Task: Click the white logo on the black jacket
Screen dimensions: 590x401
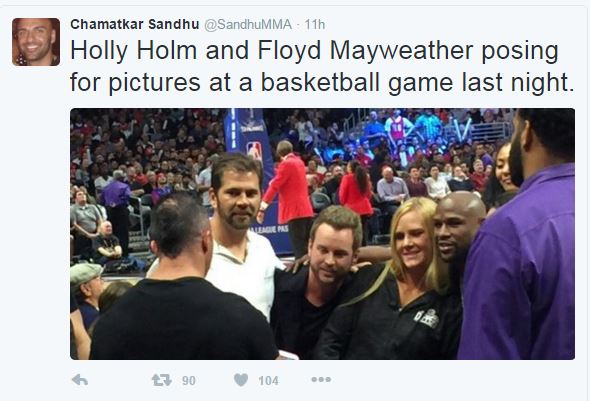Action: [x=426, y=318]
